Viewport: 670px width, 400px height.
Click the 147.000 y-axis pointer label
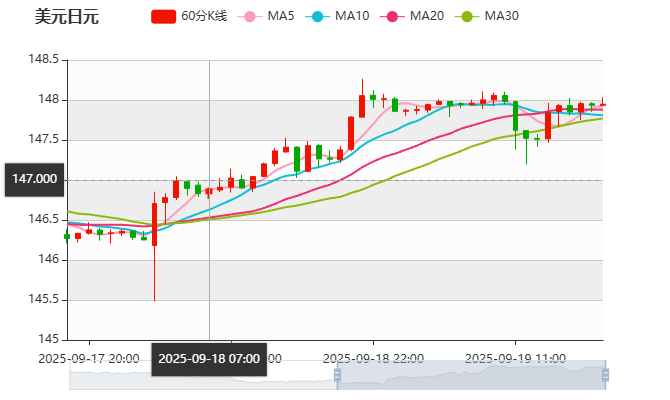[34, 179]
